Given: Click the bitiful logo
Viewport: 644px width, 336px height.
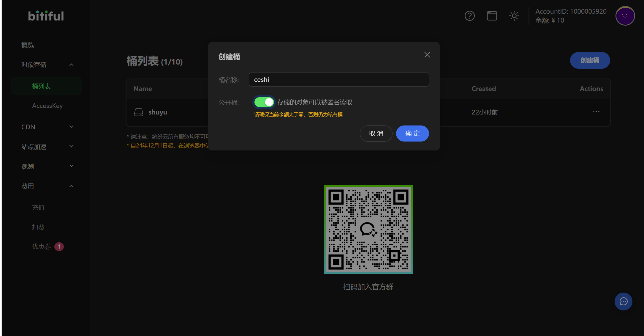Looking at the screenshot, I should 46,16.
